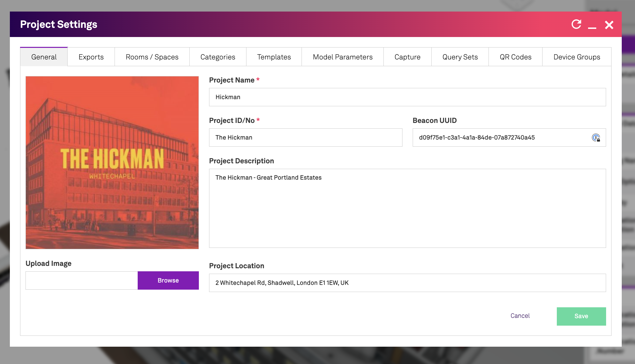Click the Project Name input field
Image resolution: width=635 pixels, height=364 pixels.
point(407,97)
